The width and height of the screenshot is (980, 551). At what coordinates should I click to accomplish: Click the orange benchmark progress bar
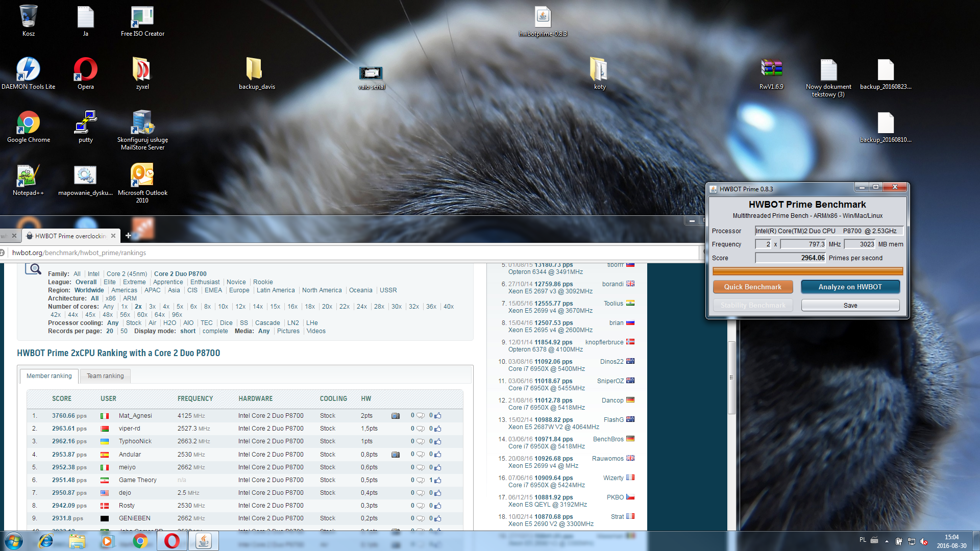(x=807, y=271)
